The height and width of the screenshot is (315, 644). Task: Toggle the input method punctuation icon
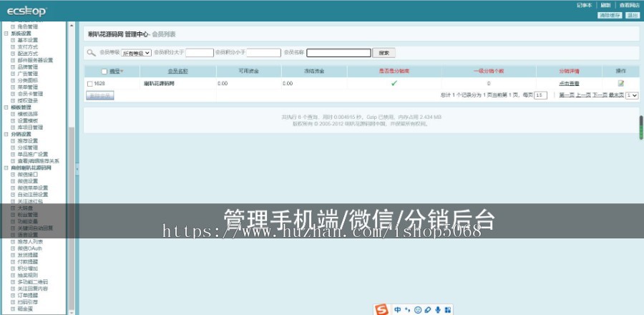pos(407,310)
